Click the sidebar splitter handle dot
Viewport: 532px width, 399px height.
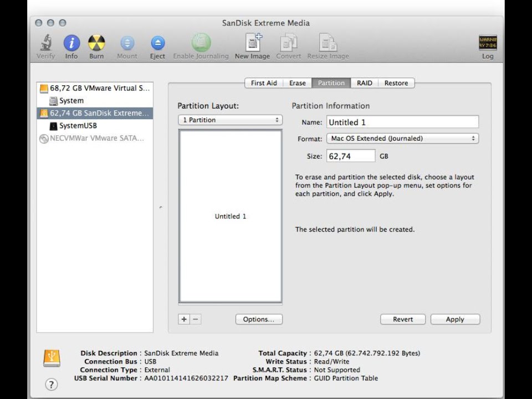click(x=161, y=207)
